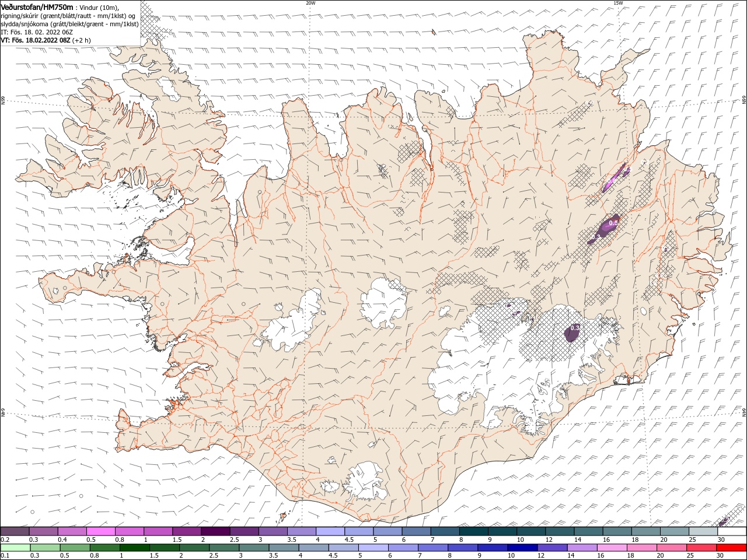Select upper legend swatch labeled 0.8
The height and width of the screenshot is (560, 747).
click(129, 531)
